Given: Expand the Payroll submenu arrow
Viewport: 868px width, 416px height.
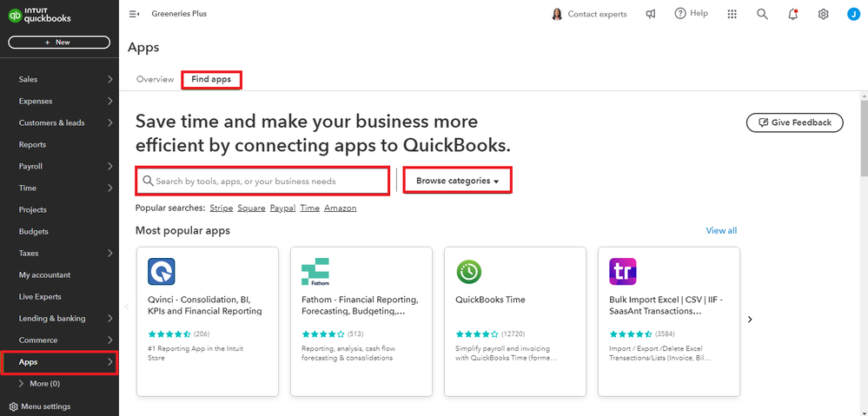Looking at the screenshot, I should (110, 166).
